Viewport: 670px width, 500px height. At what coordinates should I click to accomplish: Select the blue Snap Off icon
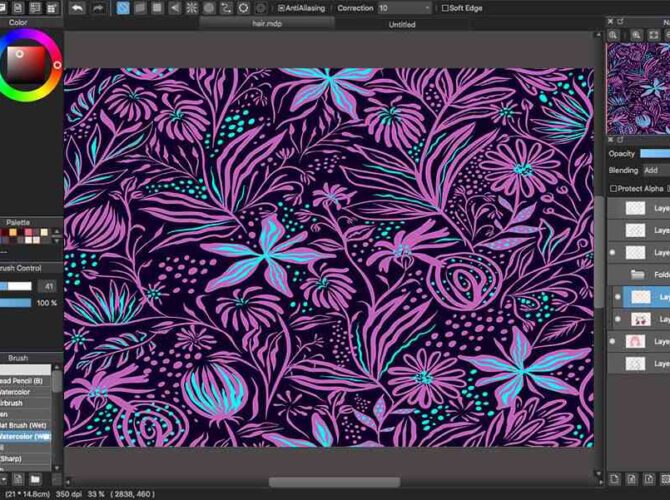tap(123, 8)
